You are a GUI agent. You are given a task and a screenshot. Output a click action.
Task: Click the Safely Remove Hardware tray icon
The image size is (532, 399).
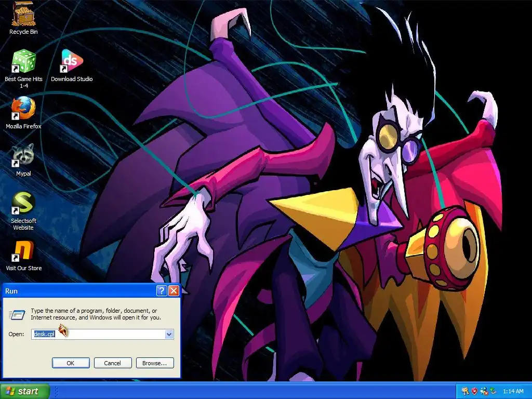493,391
